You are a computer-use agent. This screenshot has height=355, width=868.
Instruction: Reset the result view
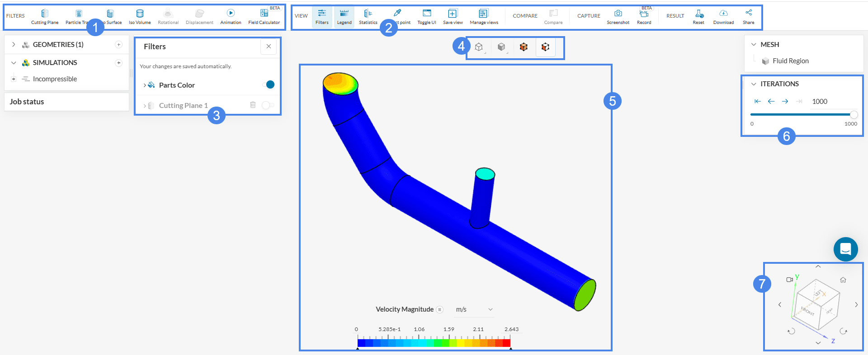(698, 17)
